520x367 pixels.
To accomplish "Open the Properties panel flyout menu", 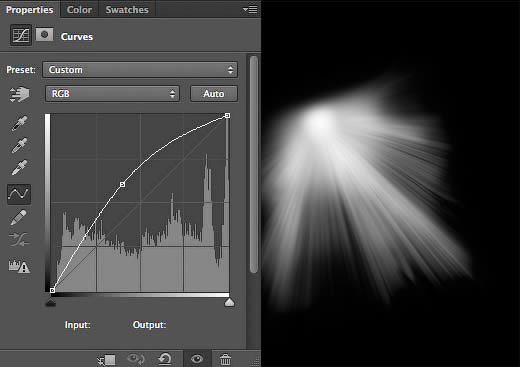I will [250, 10].
